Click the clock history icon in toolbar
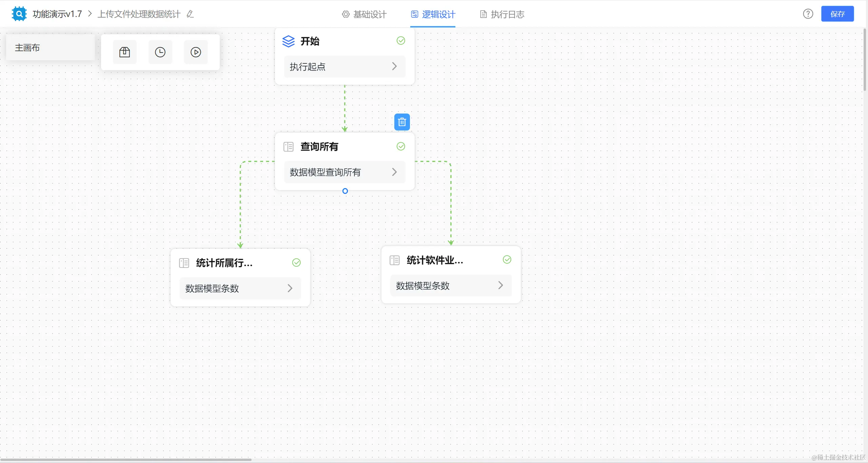Viewport: 868px width, 463px height. [160, 52]
